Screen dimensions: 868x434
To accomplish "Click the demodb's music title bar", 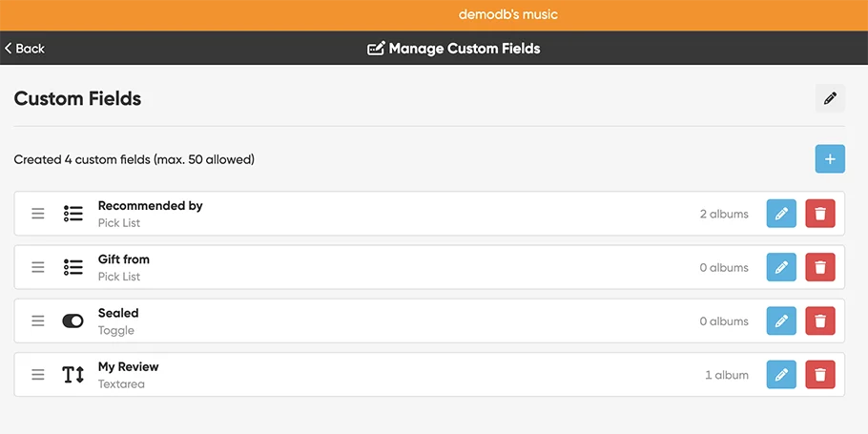I will tap(507, 14).
